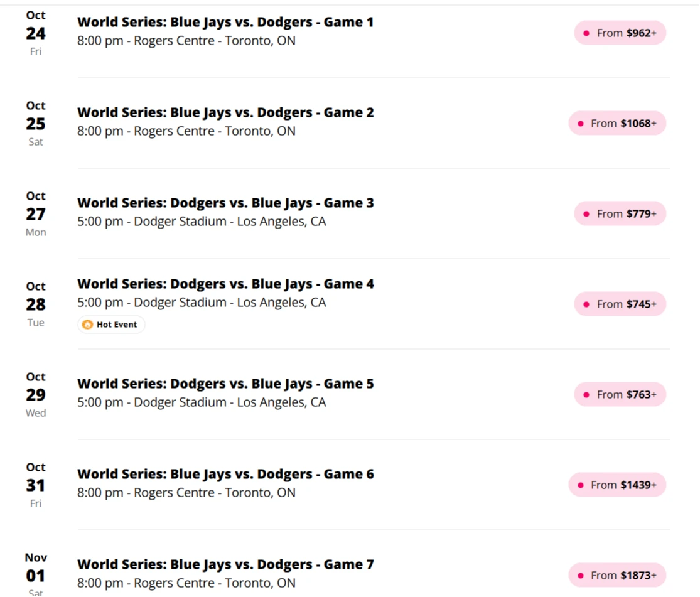Click the From $1068+ price button
Image resolution: width=700 pixels, height=597 pixels.
617,124
